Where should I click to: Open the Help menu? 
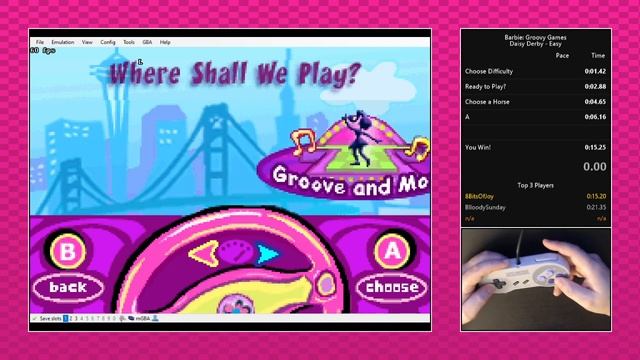(x=165, y=42)
